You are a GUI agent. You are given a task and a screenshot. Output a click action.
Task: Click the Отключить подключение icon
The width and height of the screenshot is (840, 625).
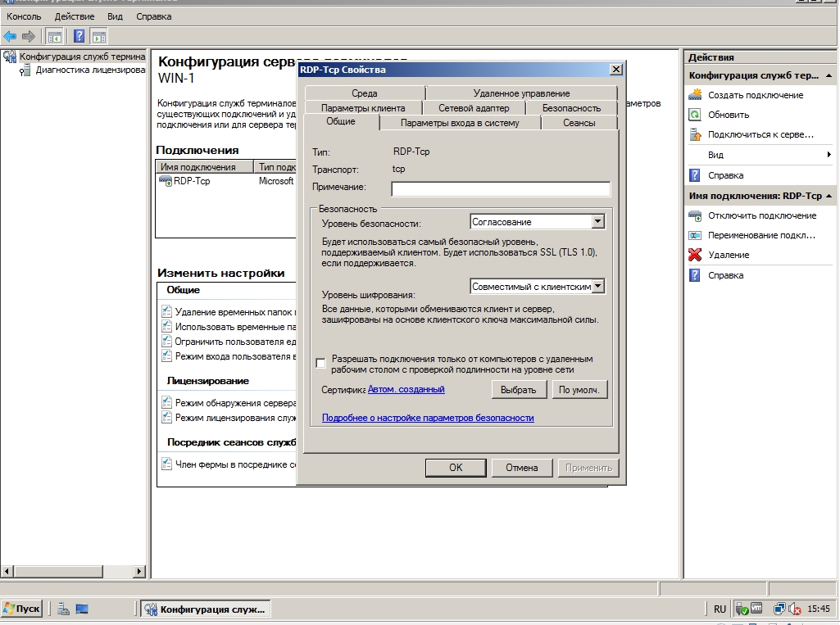695,215
